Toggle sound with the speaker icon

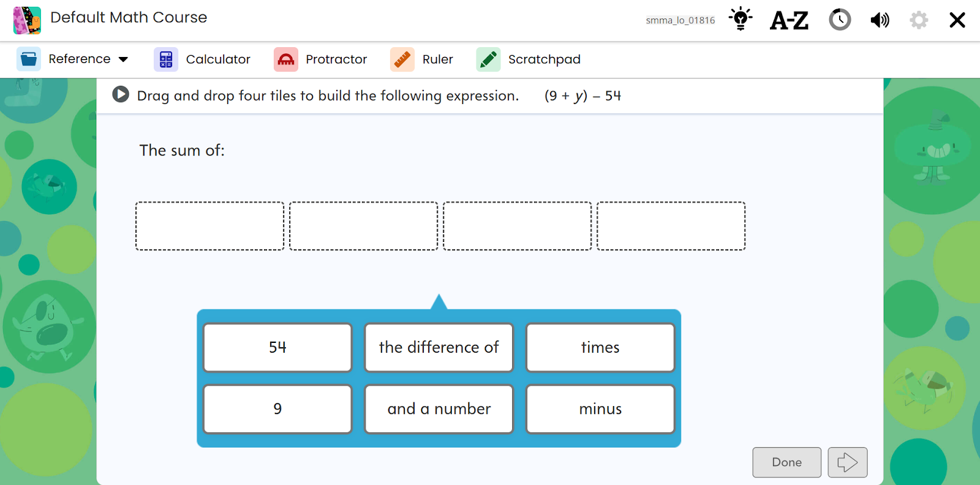880,20
